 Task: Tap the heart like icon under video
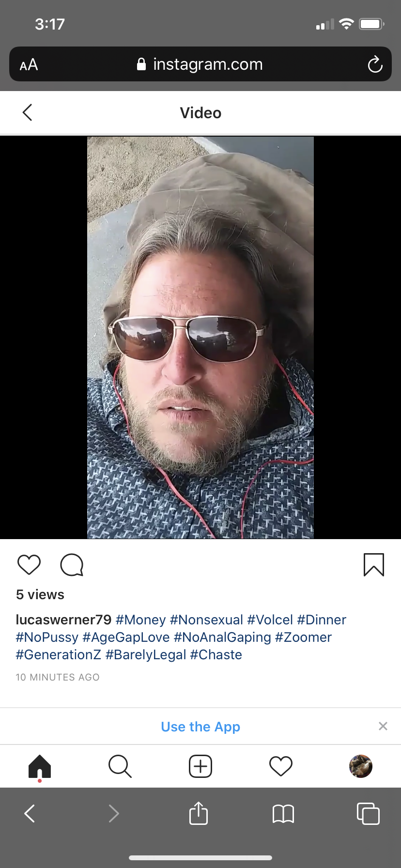point(29,565)
